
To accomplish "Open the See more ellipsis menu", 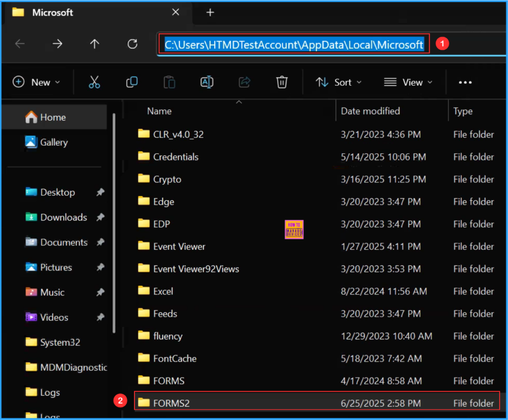I will pos(465,83).
